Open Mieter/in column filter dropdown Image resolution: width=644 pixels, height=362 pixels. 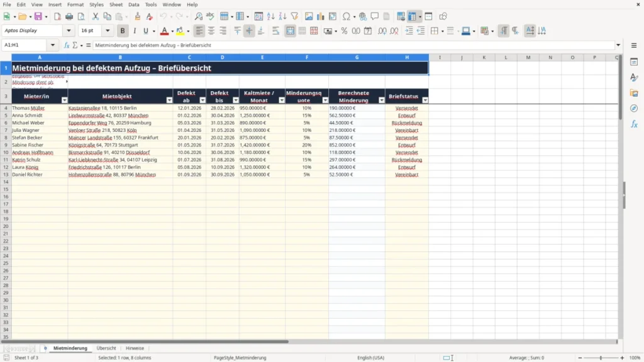(x=64, y=100)
